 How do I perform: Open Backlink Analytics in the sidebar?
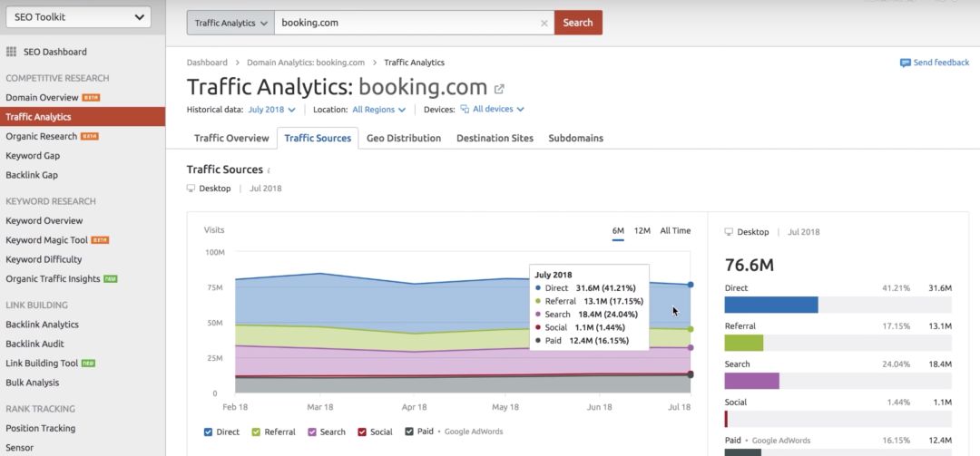(43, 325)
